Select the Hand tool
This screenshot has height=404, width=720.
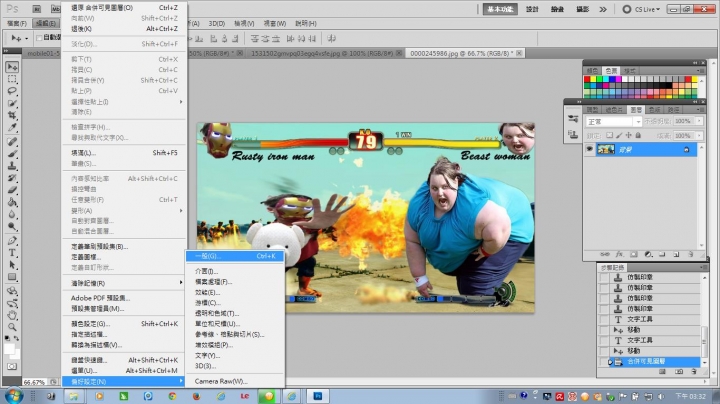(x=12, y=315)
